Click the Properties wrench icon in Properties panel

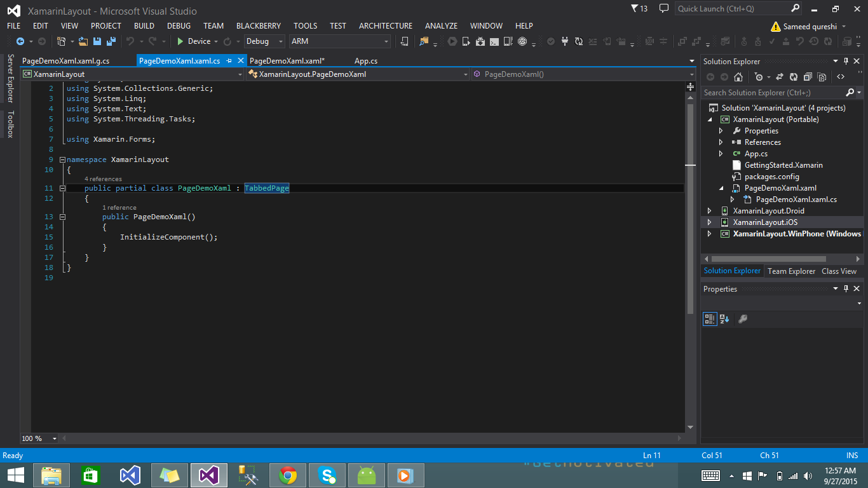[x=742, y=319]
